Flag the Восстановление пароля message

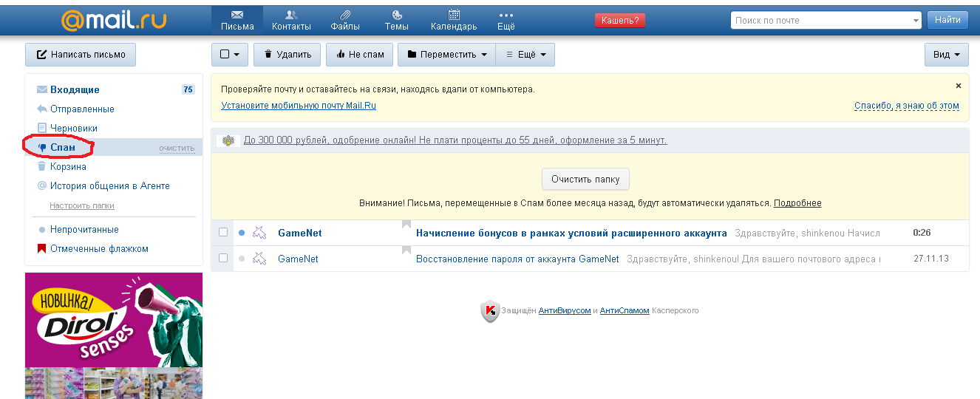[x=406, y=250]
